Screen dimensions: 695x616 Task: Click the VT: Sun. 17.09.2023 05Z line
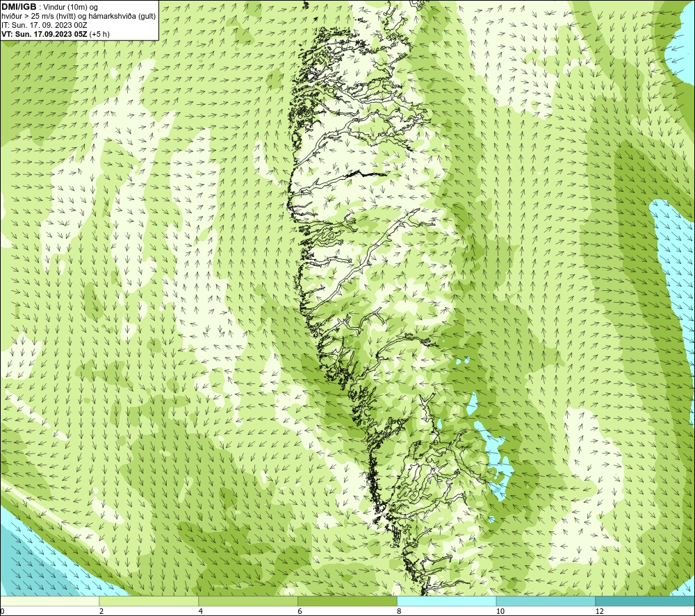point(56,34)
